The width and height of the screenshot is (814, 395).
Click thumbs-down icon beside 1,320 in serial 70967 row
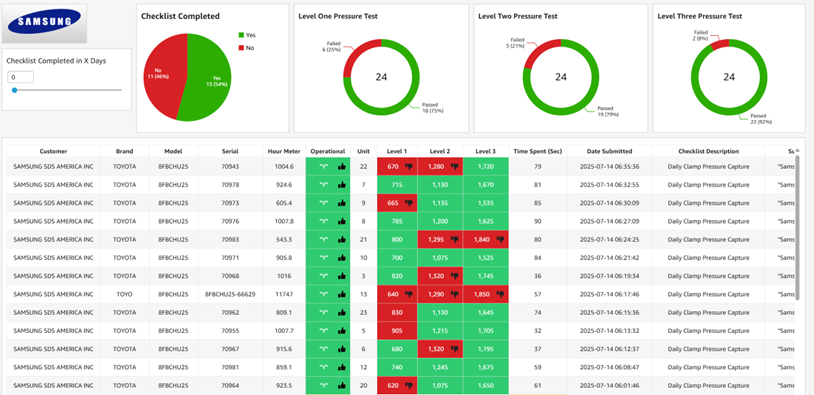click(455, 349)
